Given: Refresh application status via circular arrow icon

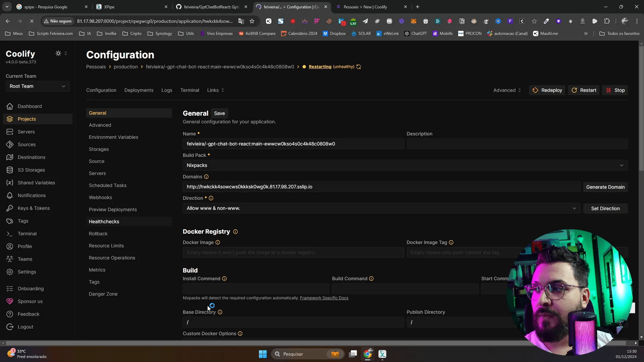Looking at the screenshot, I should [359, 67].
